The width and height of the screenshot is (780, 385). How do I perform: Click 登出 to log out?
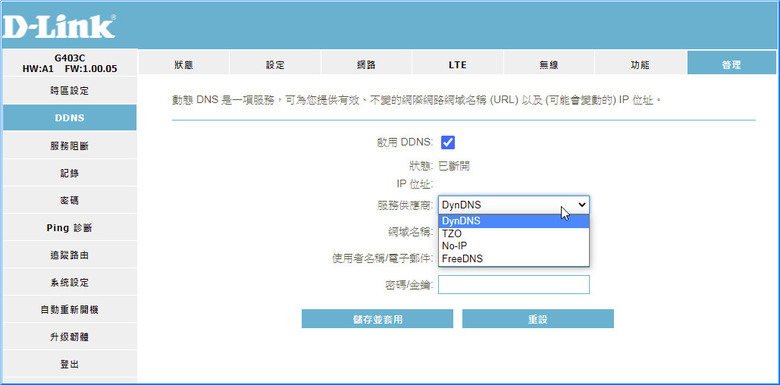click(x=70, y=364)
